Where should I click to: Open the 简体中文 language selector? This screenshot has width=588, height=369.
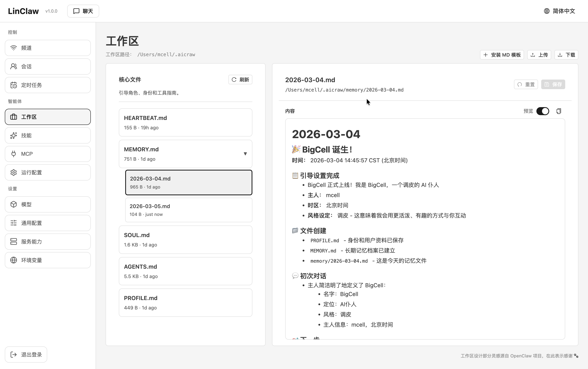pos(559,11)
